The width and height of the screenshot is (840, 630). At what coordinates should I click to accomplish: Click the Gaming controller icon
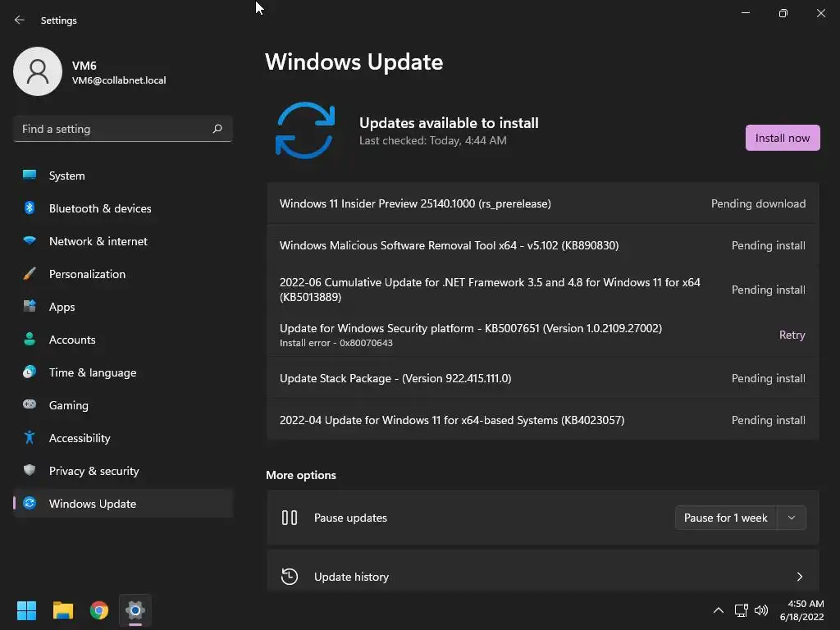30,404
